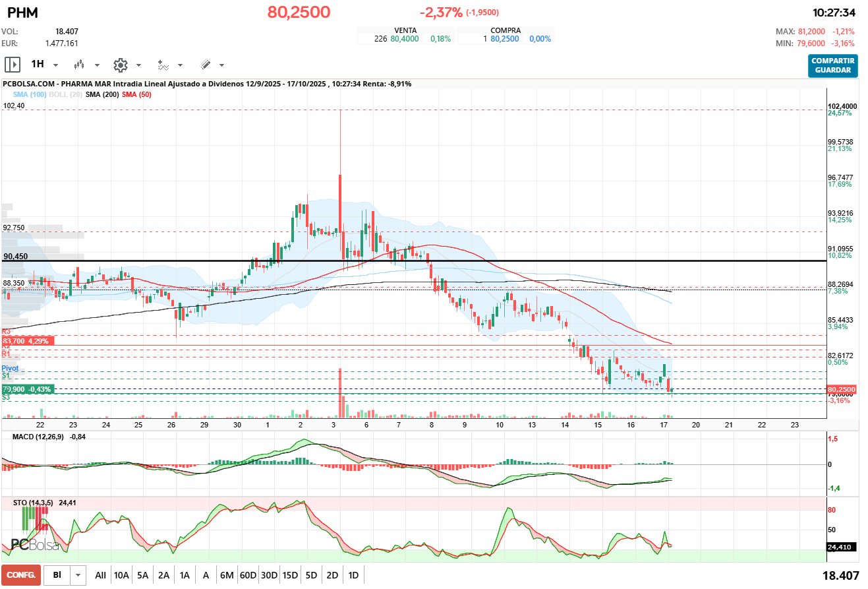Expand the 1H timeframe dropdown
Screen dimensions: 868x589
(x=55, y=65)
